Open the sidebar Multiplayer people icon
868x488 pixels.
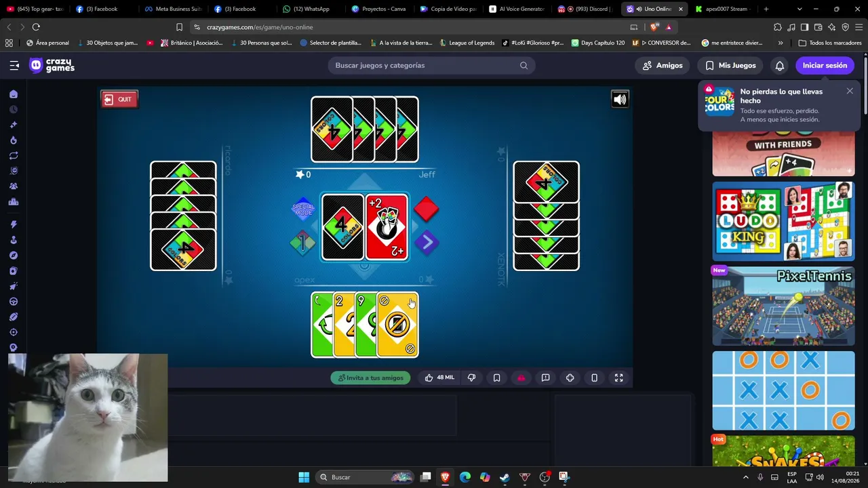pyautogui.click(x=14, y=186)
